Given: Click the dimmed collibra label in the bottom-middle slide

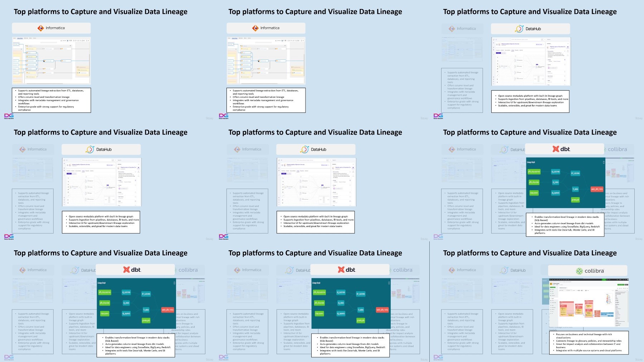Looking at the screenshot, I should click(402, 270).
